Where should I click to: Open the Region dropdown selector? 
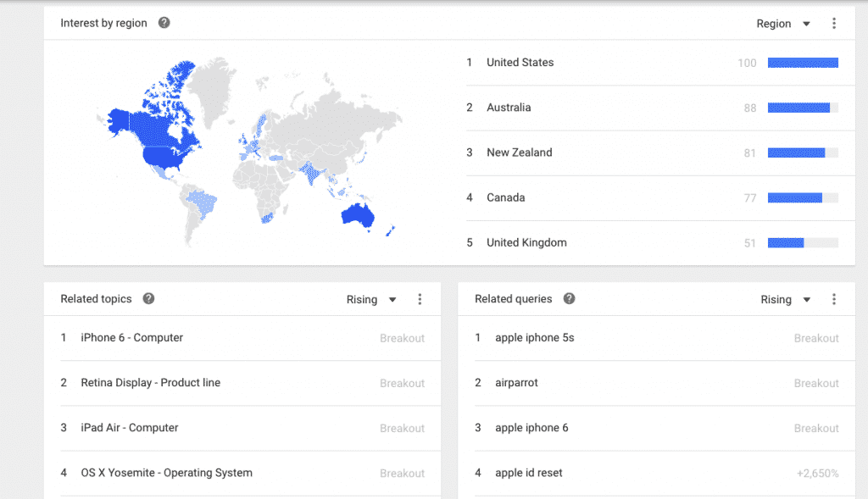(x=783, y=24)
